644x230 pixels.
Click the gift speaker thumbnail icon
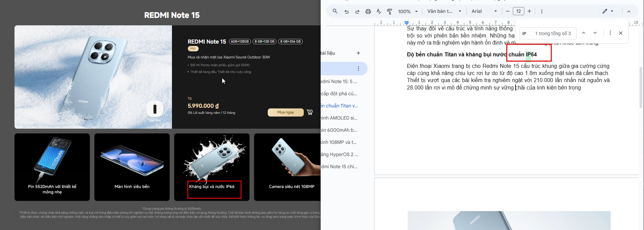tap(155, 109)
